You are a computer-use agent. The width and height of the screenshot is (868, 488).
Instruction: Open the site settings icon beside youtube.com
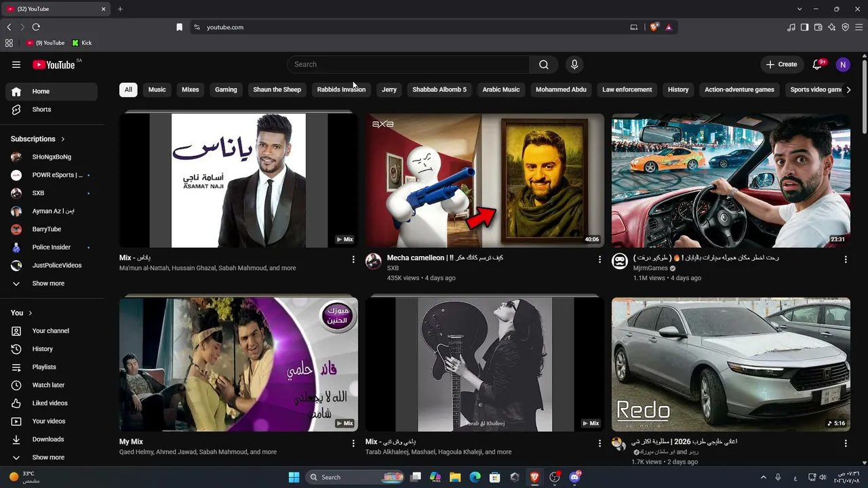pyautogui.click(x=197, y=27)
